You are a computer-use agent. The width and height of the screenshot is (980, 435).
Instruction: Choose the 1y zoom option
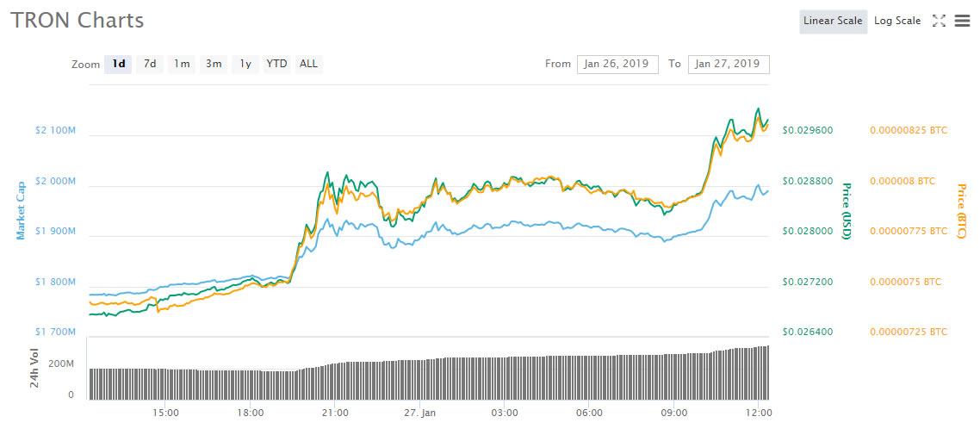pyautogui.click(x=245, y=65)
